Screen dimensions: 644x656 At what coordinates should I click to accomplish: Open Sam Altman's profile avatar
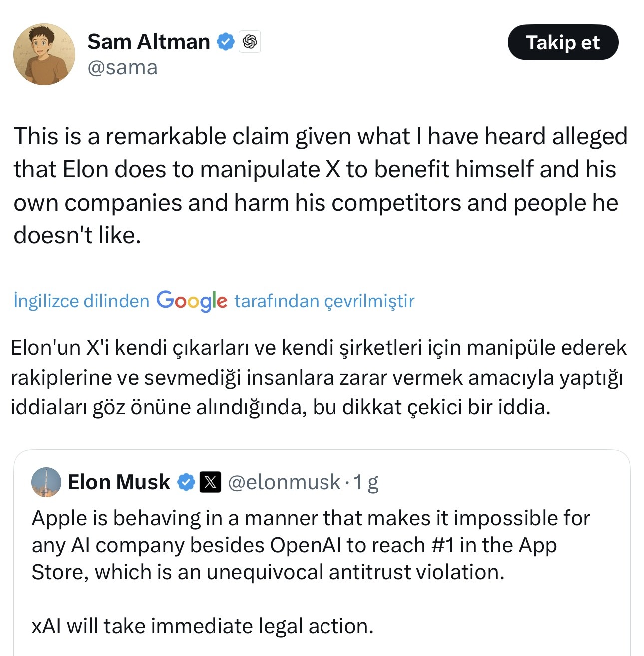(44, 54)
